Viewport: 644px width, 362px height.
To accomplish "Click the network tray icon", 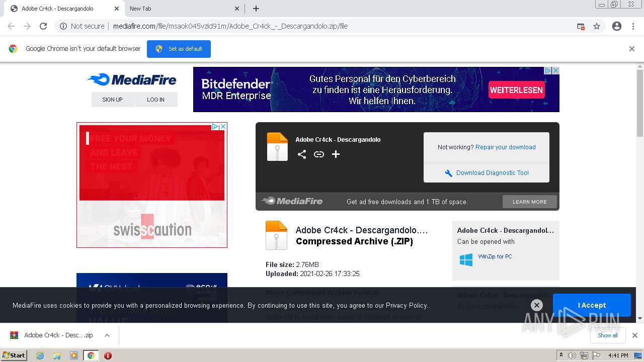I will (x=584, y=355).
